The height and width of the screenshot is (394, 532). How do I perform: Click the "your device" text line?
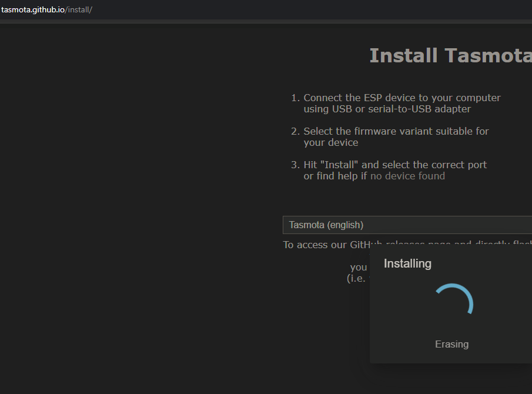click(x=330, y=142)
